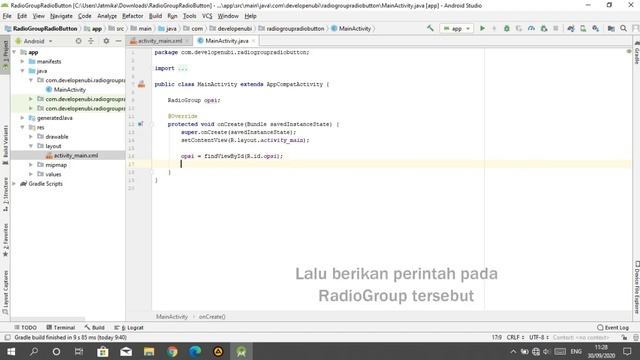The width and height of the screenshot is (640, 360).
Task: Click the CRLF line separator selector
Action: (x=515, y=338)
